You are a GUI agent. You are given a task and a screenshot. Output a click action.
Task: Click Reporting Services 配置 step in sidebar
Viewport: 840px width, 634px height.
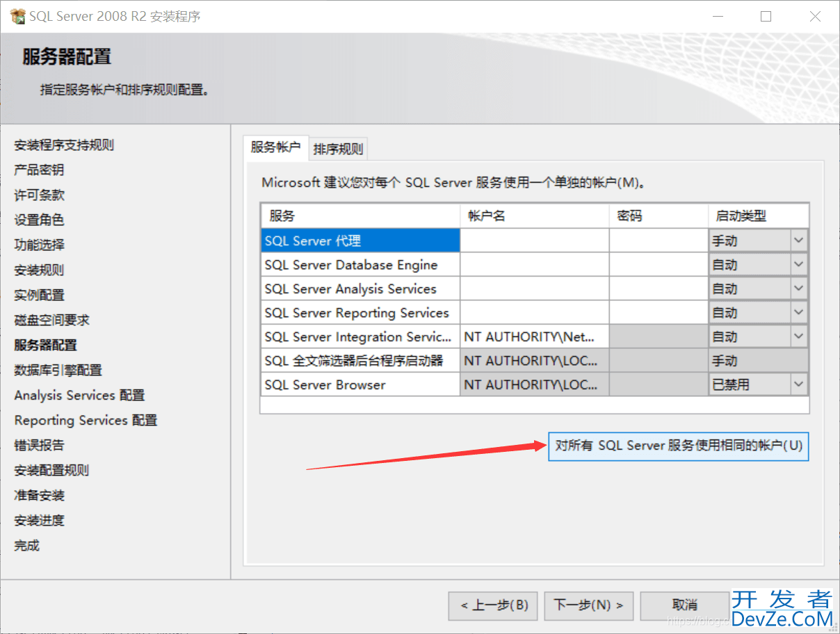pyautogui.click(x=86, y=421)
